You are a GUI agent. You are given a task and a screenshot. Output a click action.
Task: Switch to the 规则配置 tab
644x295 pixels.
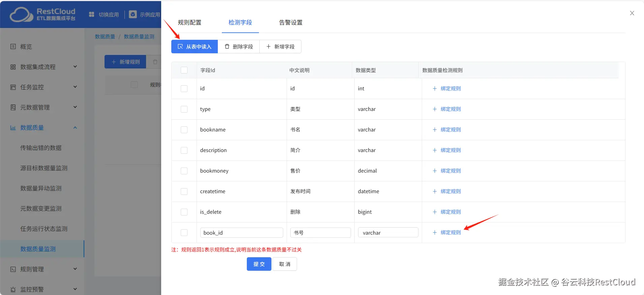point(189,23)
